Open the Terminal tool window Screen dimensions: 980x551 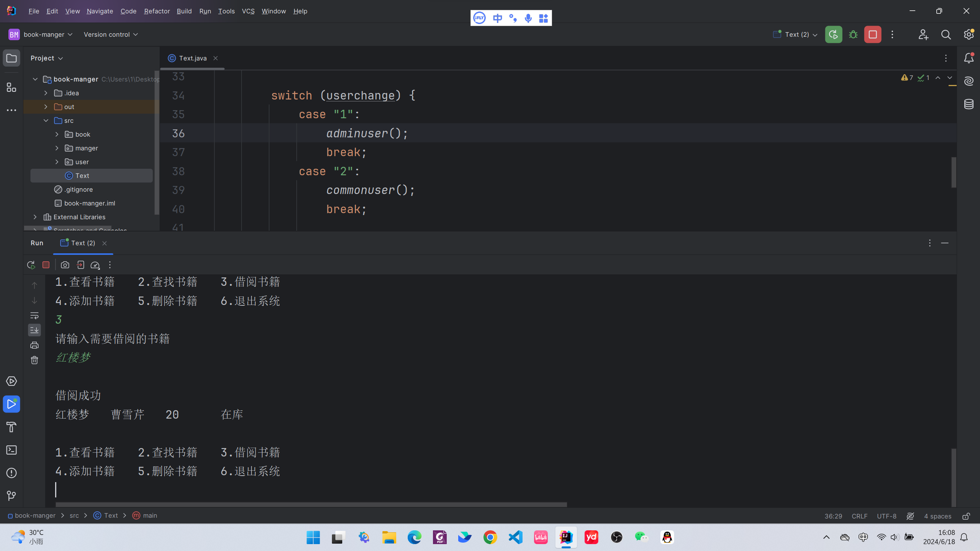coord(11,450)
